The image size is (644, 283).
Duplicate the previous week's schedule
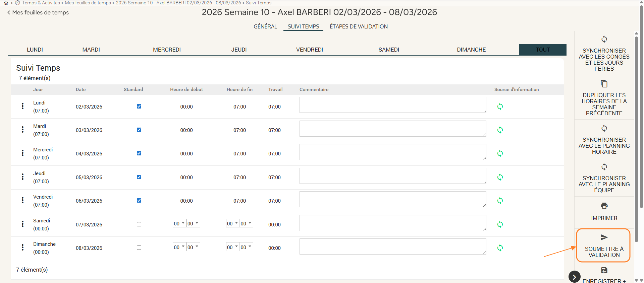[604, 84]
